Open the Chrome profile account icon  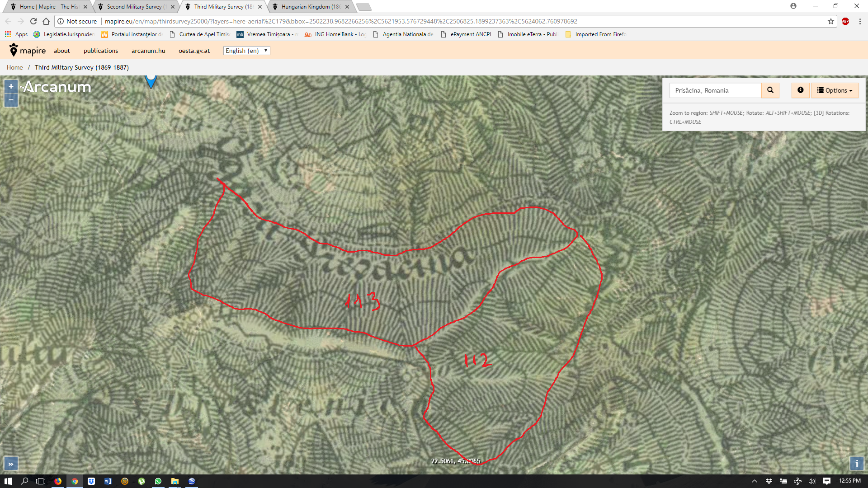[x=793, y=6]
